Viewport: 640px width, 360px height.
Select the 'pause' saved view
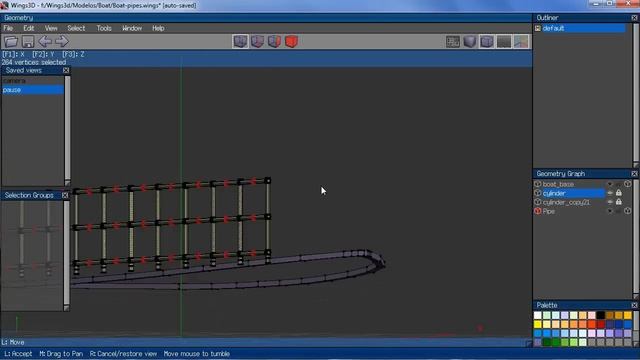coord(33,90)
